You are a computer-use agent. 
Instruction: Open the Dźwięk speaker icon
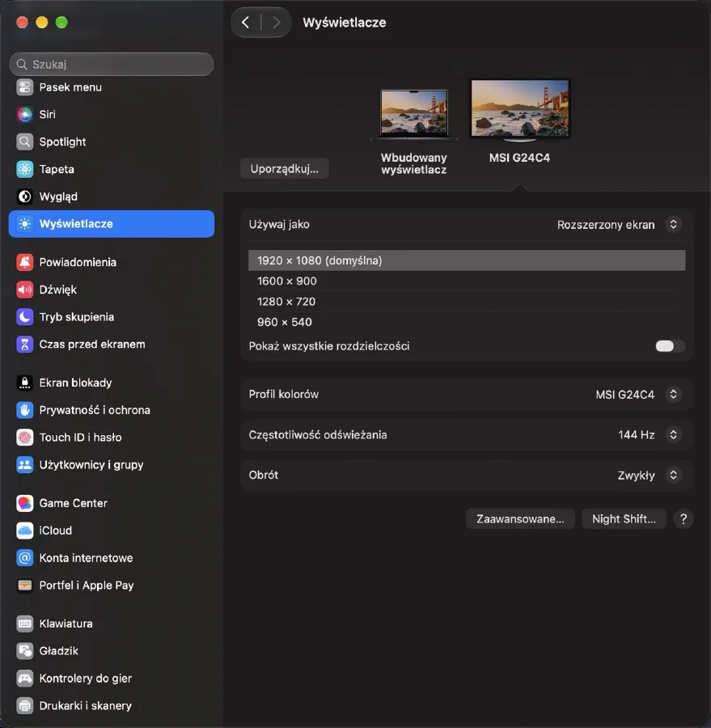(24, 290)
